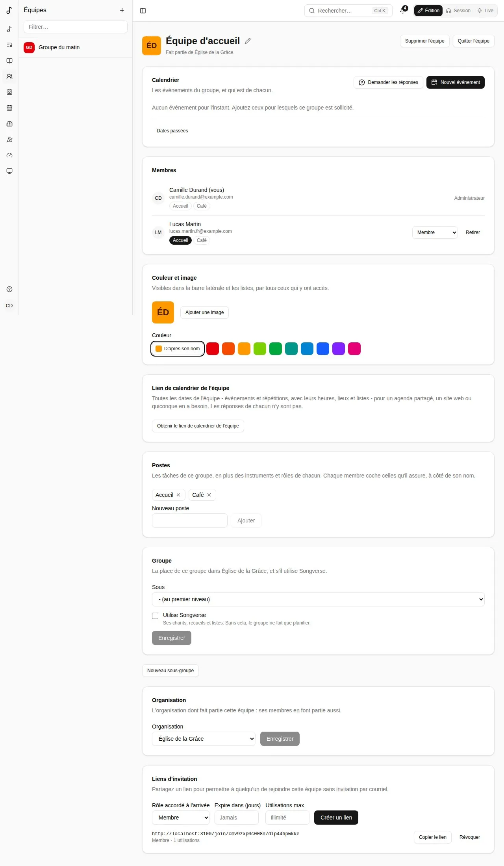Focus the Nouveau poste text field
Viewport: 504px width, 866px height.
190,520
